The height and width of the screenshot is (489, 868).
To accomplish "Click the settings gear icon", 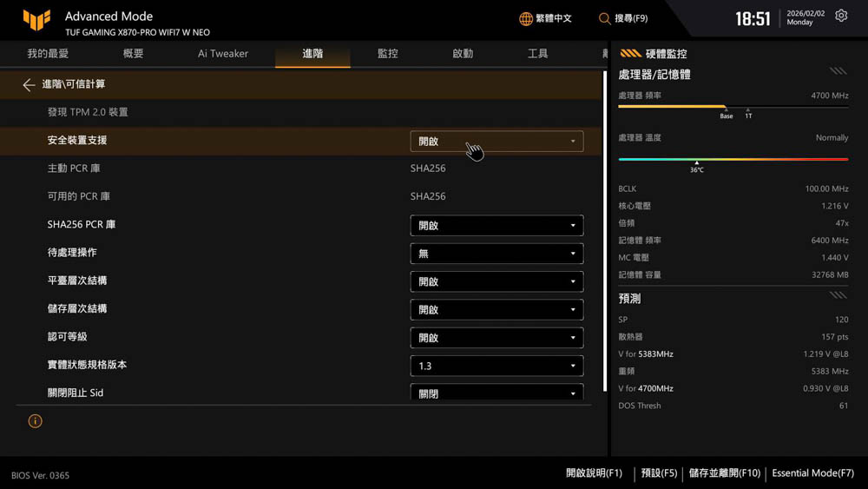I will coord(841,17).
